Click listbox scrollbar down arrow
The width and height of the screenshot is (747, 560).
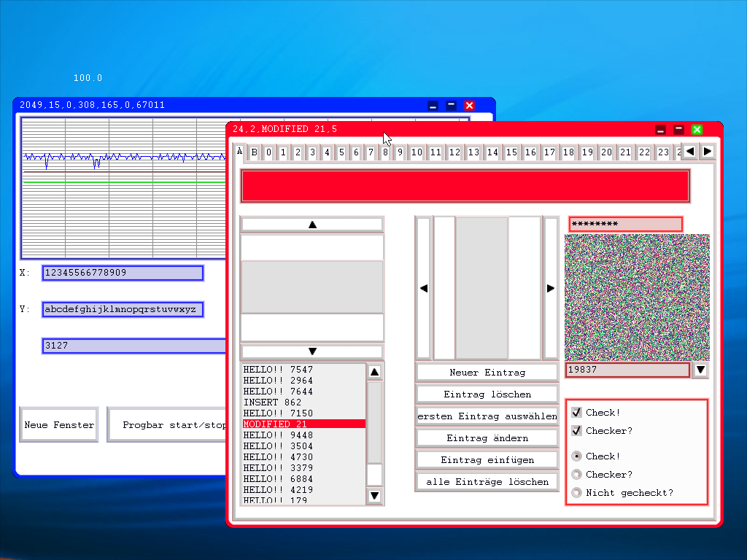point(374,496)
